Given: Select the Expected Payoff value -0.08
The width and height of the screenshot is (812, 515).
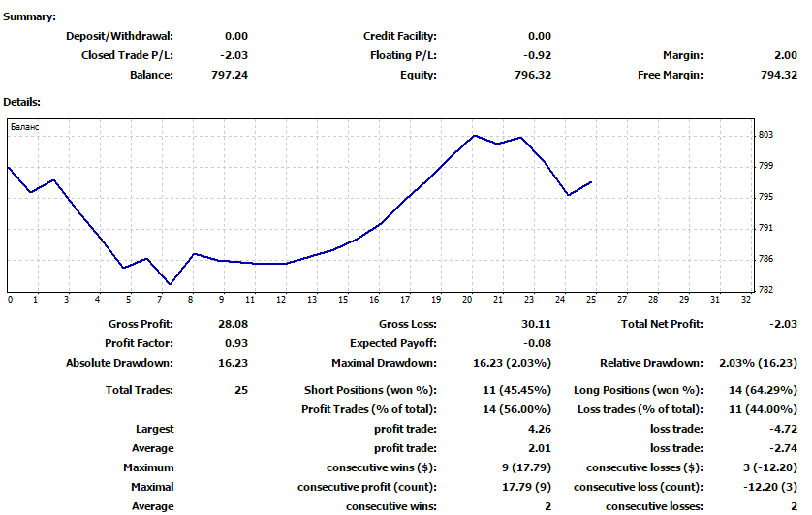Looking at the screenshot, I should pos(537,343).
